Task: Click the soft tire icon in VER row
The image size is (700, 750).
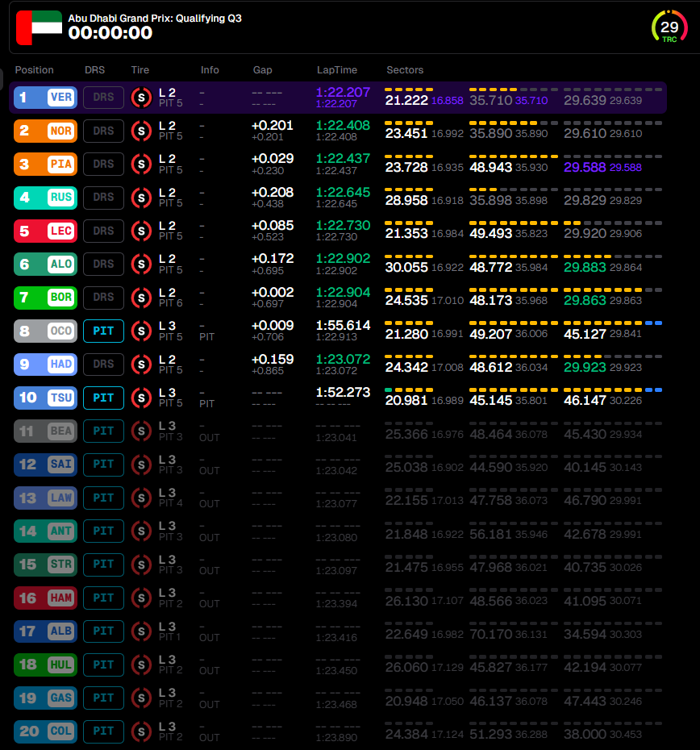Action: 141,98
